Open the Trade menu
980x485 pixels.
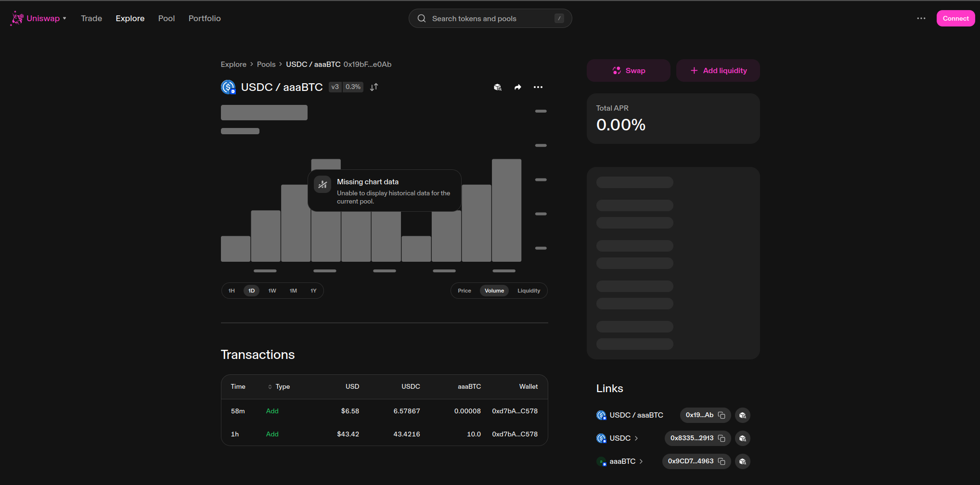[x=91, y=18]
